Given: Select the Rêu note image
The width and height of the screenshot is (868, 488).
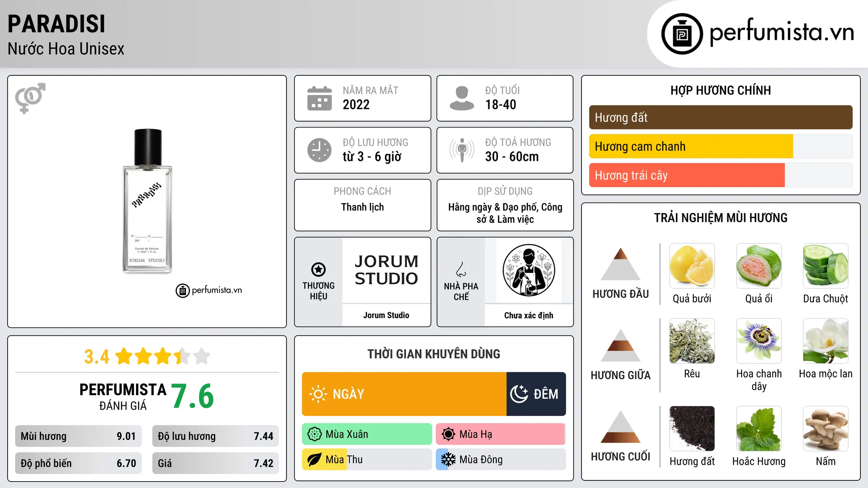Looking at the screenshot, I should [x=692, y=341].
